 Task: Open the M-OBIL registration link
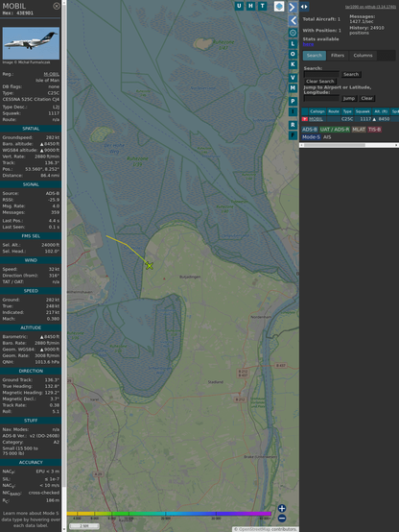pyautogui.click(x=51, y=74)
